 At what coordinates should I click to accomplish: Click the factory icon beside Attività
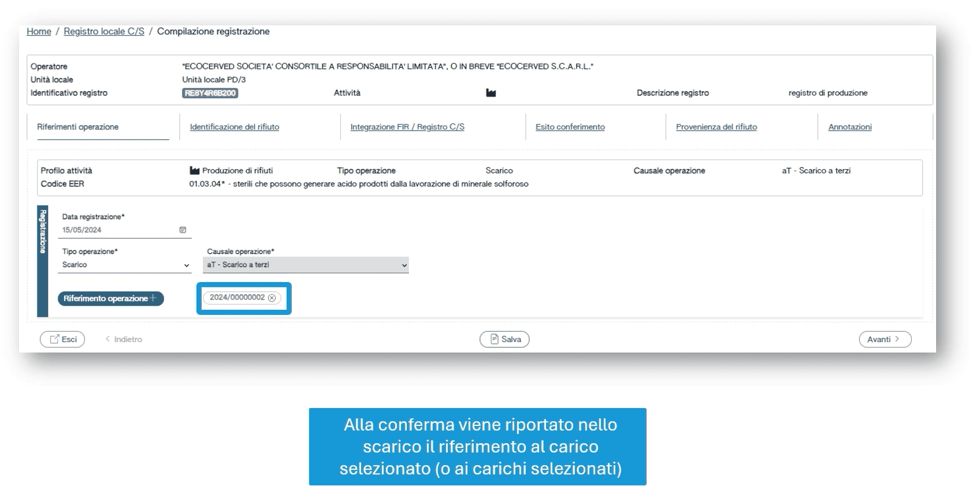[x=491, y=93]
